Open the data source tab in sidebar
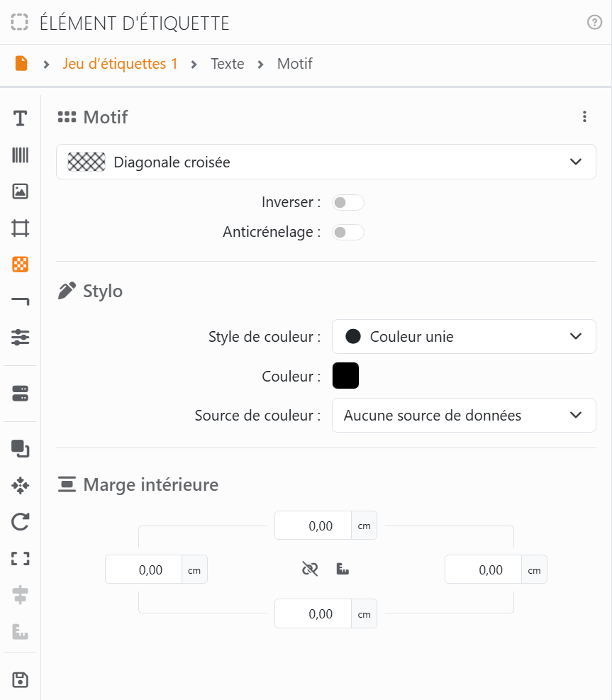Image resolution: width=612 pixels, height=700 pixels. tap(20, 394)
